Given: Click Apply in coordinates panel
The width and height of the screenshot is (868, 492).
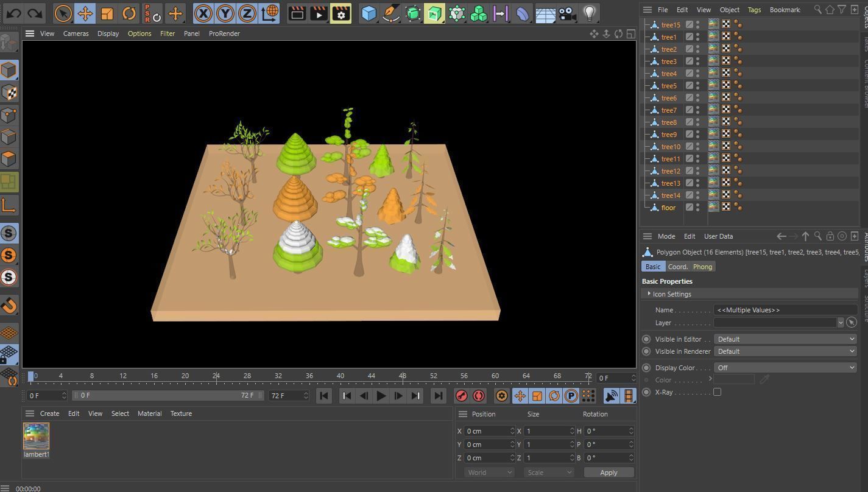Looking at the screenshot, I should [609, 473].
